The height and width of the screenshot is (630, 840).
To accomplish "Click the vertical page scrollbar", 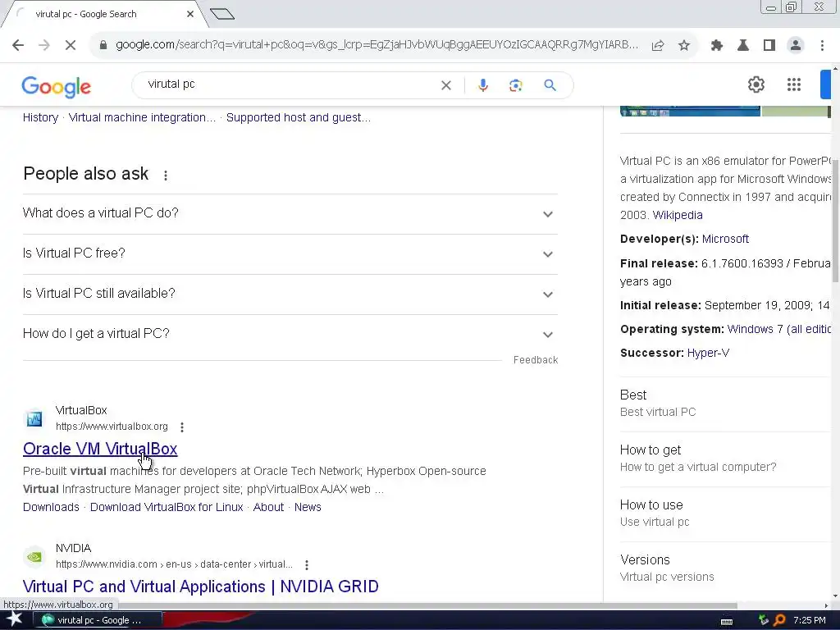I will pos(836,220).
